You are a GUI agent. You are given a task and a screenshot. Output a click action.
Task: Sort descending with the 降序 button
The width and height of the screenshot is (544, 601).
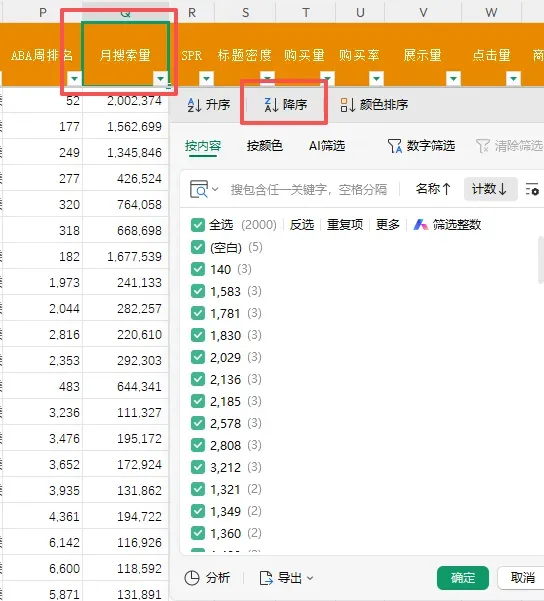coord(286,105)
